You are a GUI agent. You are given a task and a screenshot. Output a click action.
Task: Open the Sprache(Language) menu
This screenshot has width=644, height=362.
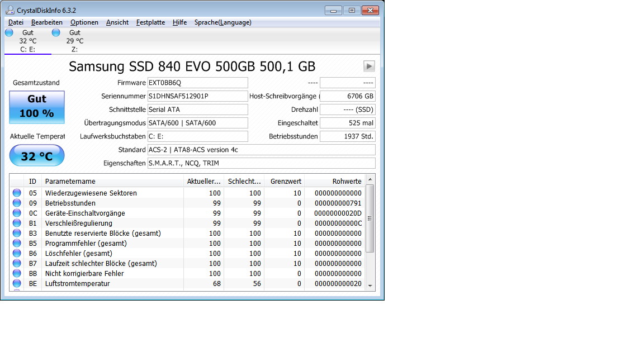[x=223, y=22]
